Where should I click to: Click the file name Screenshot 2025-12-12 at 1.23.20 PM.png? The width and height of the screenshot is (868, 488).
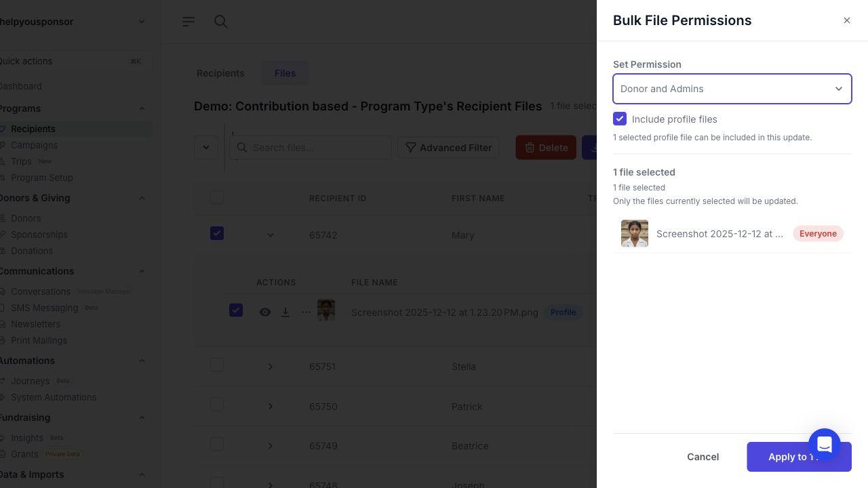445,312
